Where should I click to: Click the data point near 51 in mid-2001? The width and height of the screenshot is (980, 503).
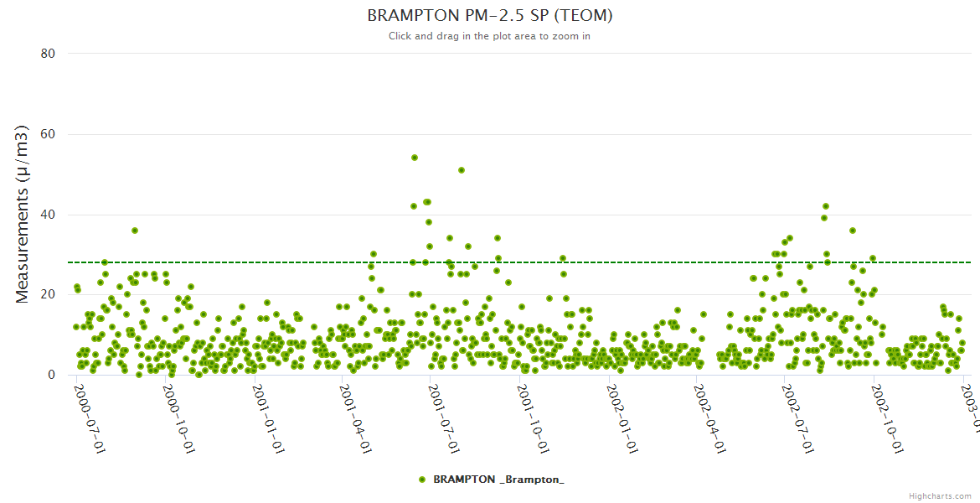coord(462,170)
